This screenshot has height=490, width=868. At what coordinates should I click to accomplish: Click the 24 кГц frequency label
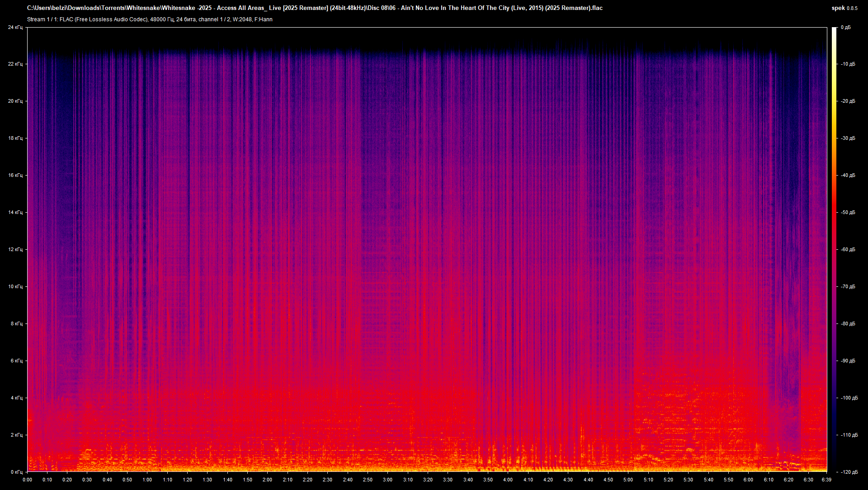15,28
